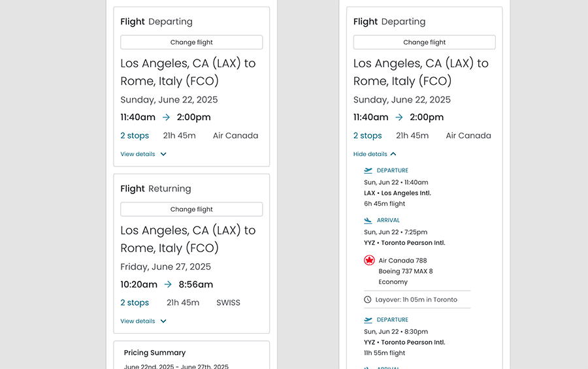Screen dimensions: 588x369
Task: Click the takeoff icon above the 8:30pm Toronto departure
Action: pos(368,320)
